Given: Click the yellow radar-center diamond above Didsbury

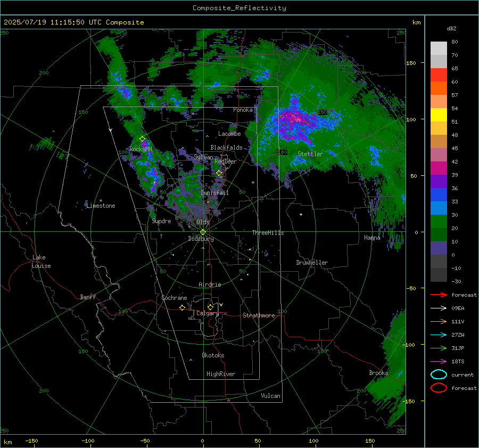Looking at the screenshot, I should click(203, 232).
